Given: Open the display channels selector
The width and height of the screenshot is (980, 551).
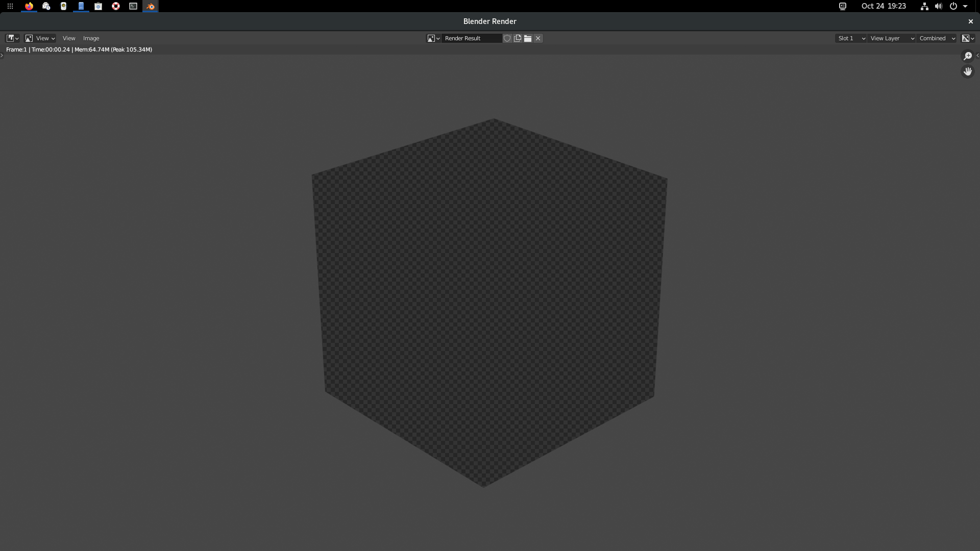Looking at the screenshot, I should pos(968,38).
